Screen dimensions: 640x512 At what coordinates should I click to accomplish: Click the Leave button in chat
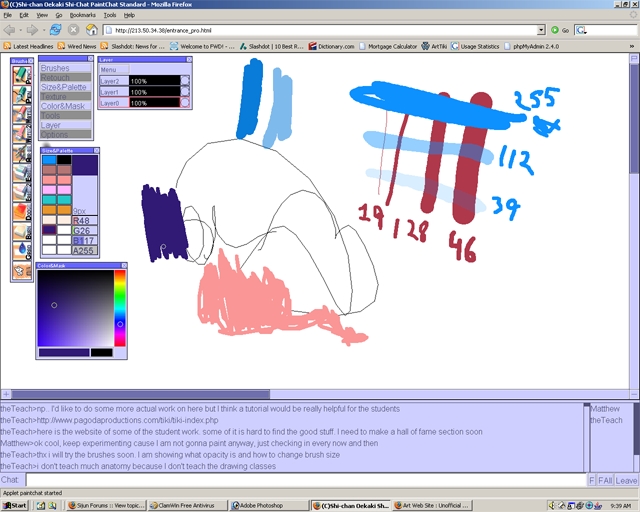(x=626, y=481)
